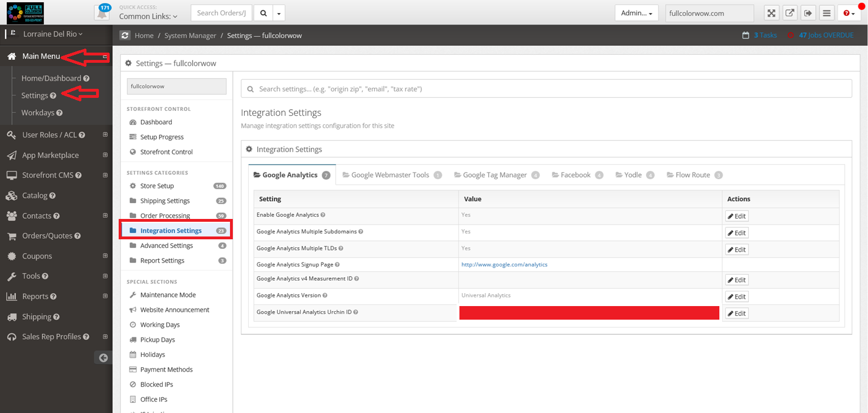The height and width of the screenshot is (413, 868).
Task: Open the red help question mark dropdown
Action: click(x=849, y=13)
